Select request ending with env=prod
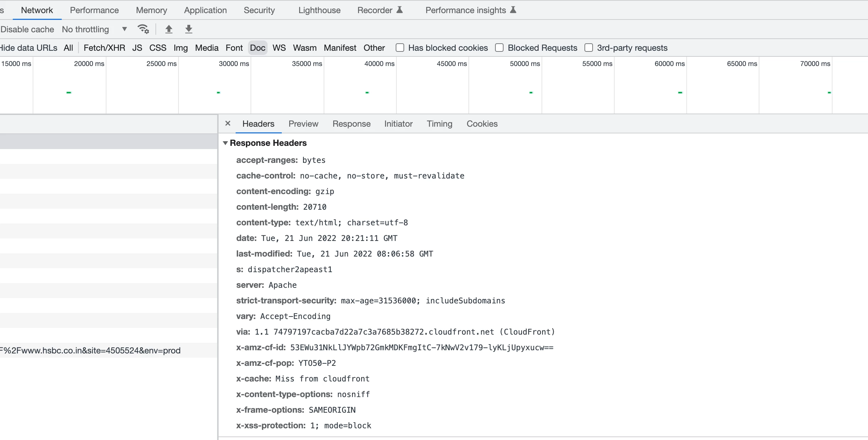The image size is (868, 440). point(90,351)
